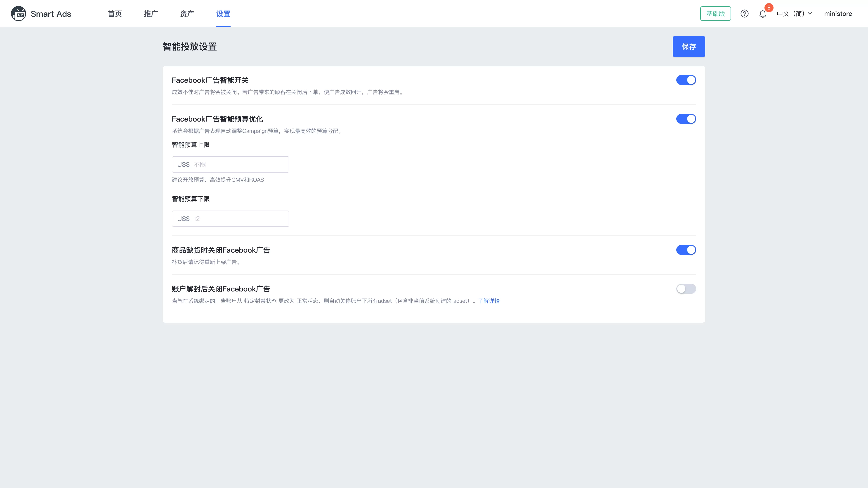The image size is (868, 488).
Task: Click the 保存 button
Action: (689, 47)
